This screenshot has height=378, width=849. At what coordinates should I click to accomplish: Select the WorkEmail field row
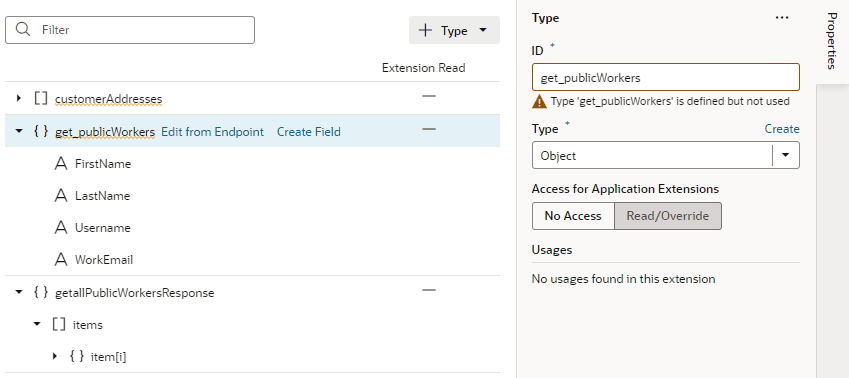pyautogui.click(x=252, y=259)
